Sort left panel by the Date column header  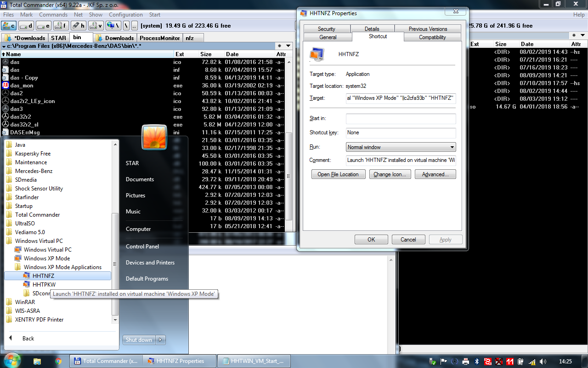pos(249,54)
